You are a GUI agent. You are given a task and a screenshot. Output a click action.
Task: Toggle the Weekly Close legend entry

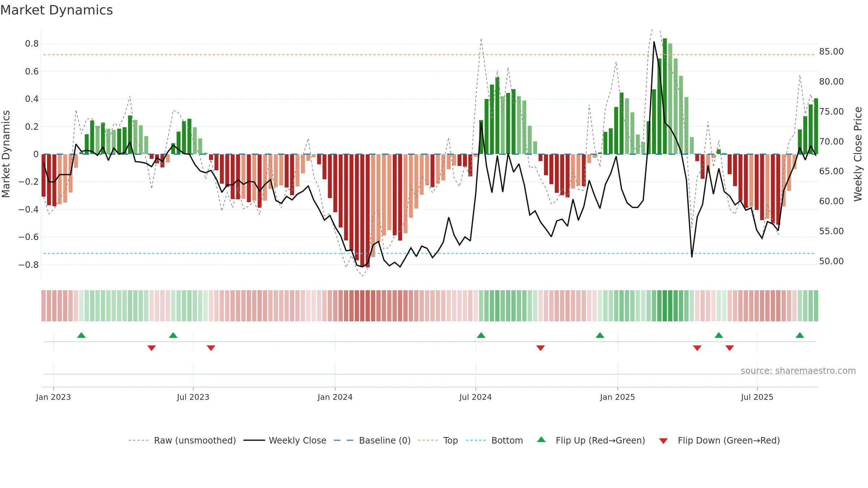click(297, 441)
